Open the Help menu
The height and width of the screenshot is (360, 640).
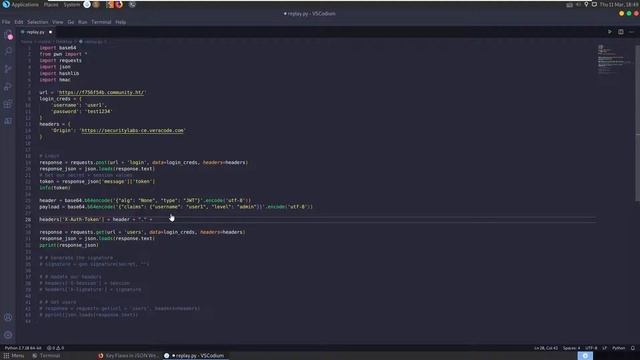pos(120,22)
